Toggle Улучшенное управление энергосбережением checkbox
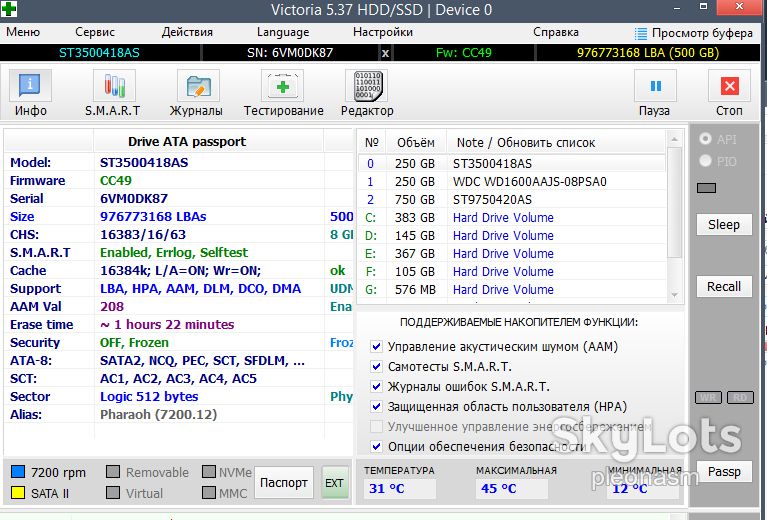The width and height of the screenshot is (767, 520). pos(376,427)
